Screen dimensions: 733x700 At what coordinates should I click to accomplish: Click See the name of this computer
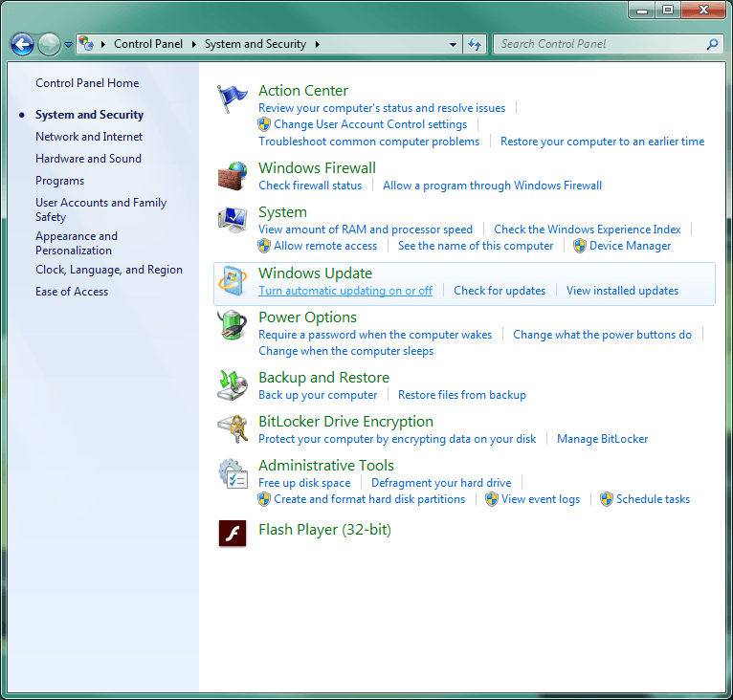pyautogui.click(x=476, y=247)
